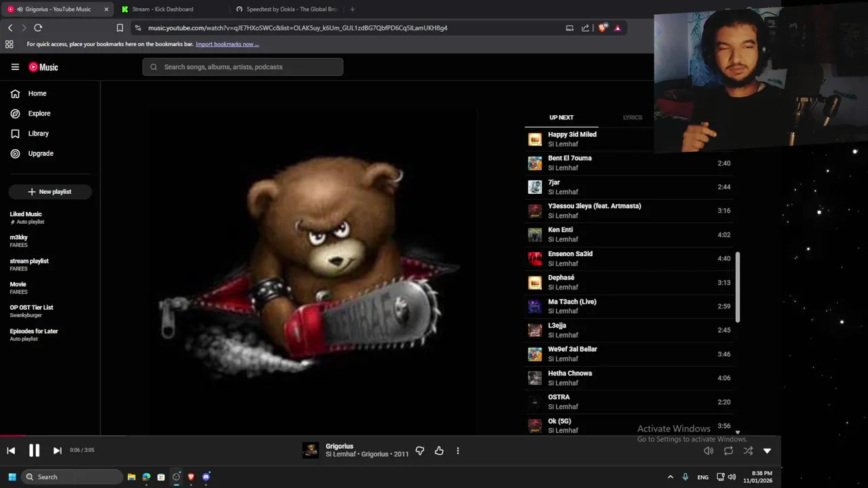This screenshot has height=488, width=868.
Task: Click the song progress bar
Action: [391, 436]
